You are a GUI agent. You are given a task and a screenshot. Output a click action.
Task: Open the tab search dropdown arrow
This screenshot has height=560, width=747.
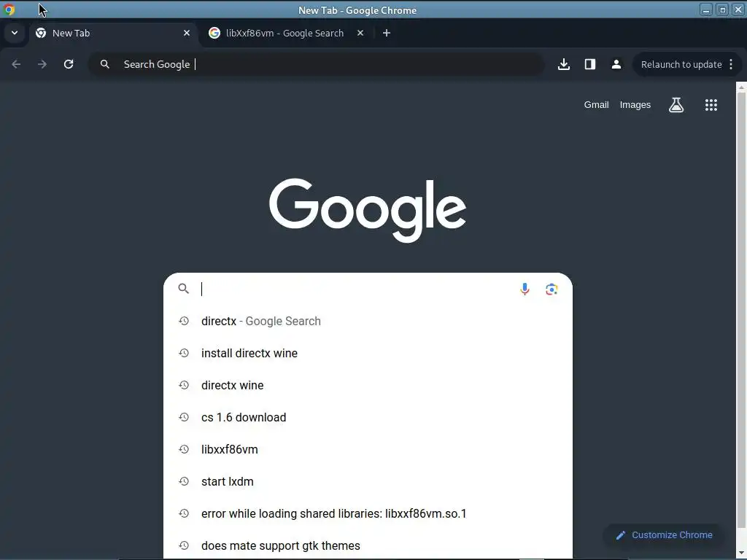[15, 33]
